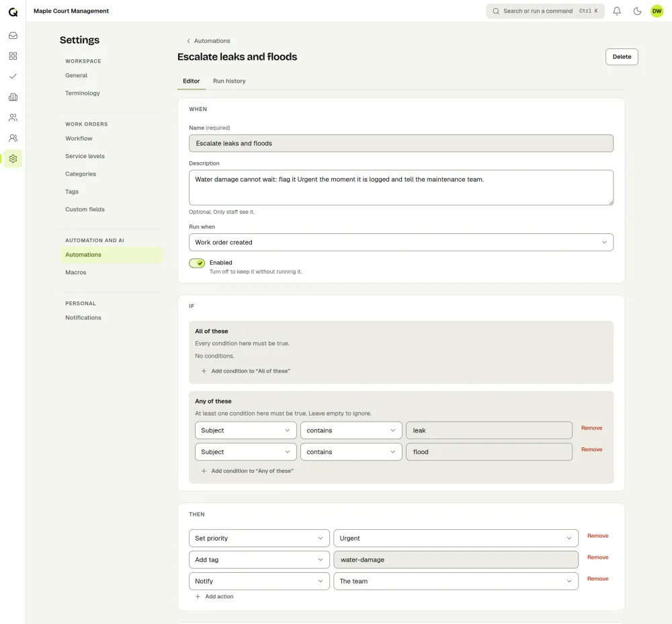Switch to the Editor tab
Screen dimensions: 672x624
click(191, 81)
